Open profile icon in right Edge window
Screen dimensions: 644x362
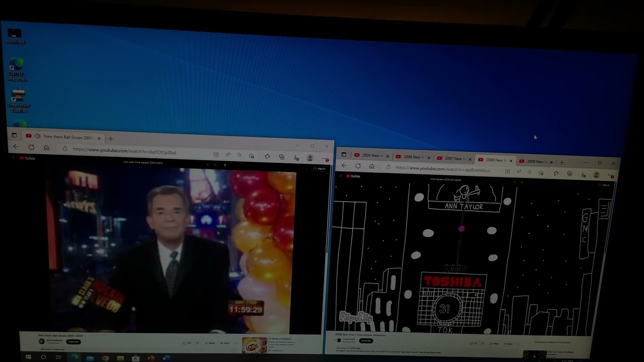(597, 174)
